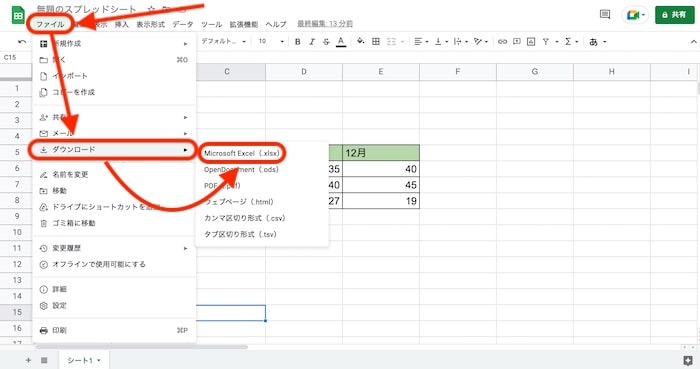
Task: Click 印刷 print item
Action: 114,330
